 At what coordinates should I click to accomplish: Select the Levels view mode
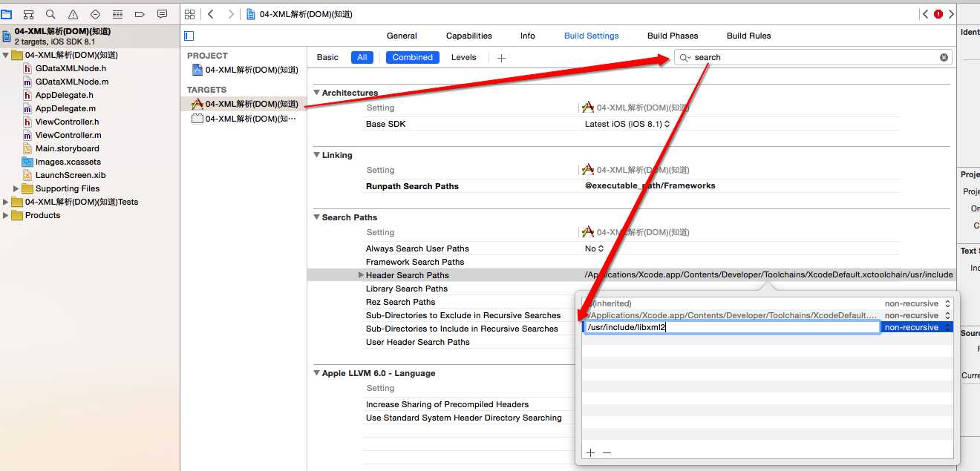point(464,57)
